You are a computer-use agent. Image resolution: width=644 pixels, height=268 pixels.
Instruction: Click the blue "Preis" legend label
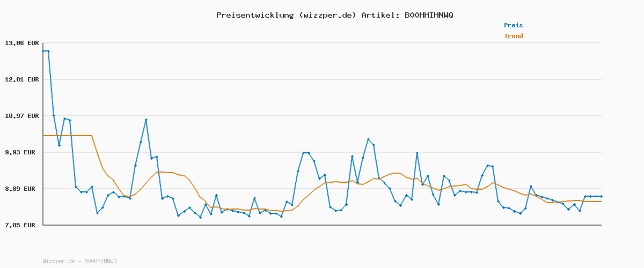[513, 25]
